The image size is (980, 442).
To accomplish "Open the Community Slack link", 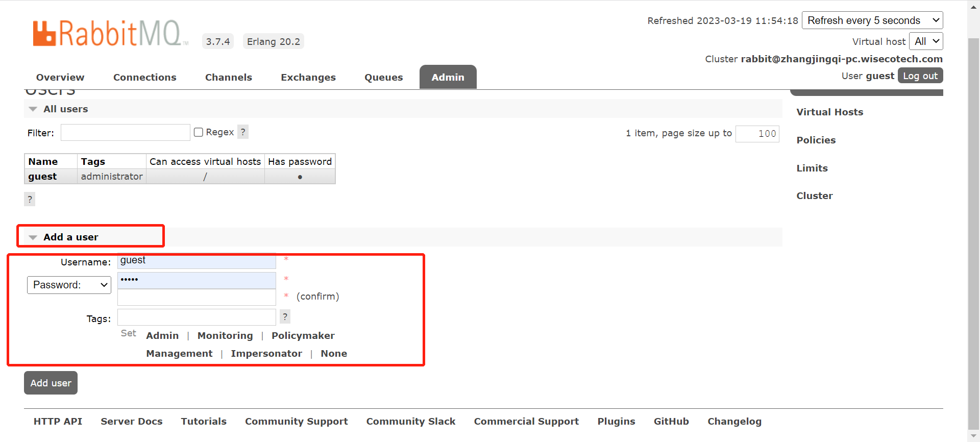I will [x=411, y=422].
